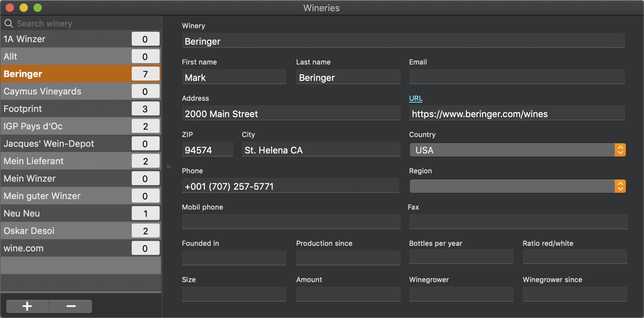
Task: Add a new winery with plus button
Action: 28,306
